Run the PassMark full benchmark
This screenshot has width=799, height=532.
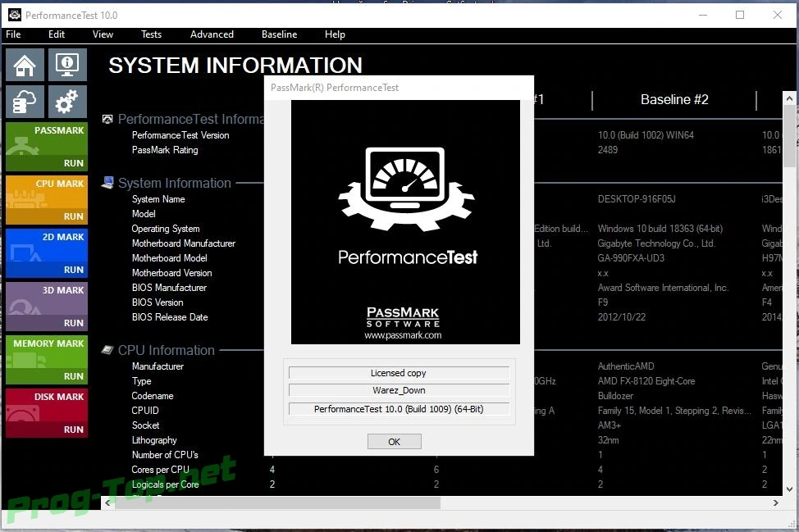73,163
